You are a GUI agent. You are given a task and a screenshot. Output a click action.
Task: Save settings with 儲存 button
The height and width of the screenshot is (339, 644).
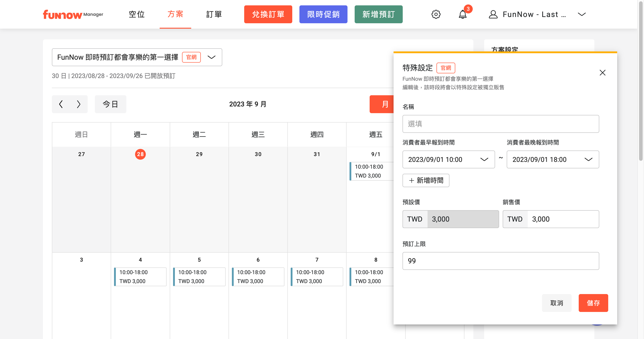593,303
